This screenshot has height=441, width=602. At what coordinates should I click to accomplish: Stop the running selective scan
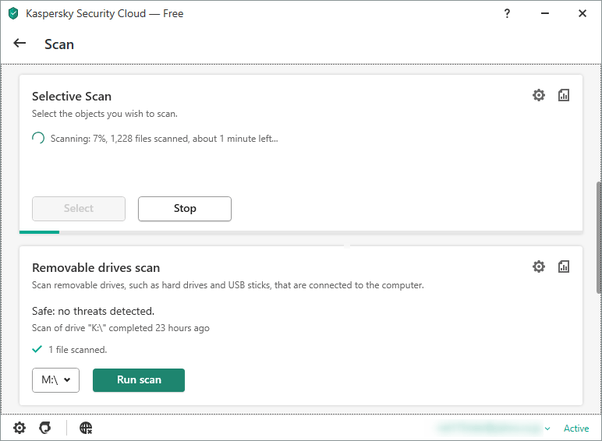click(185, 209)
